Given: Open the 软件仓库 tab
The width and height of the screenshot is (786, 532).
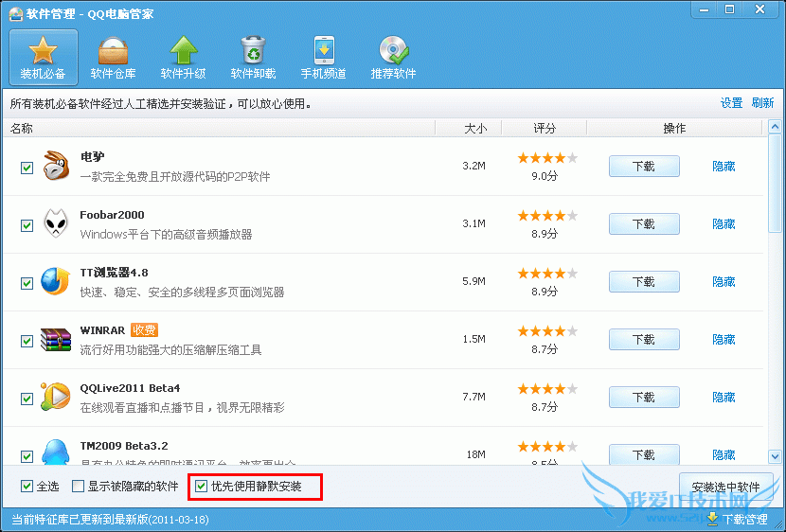Looking at the screenshot, I should coord(114,57).
